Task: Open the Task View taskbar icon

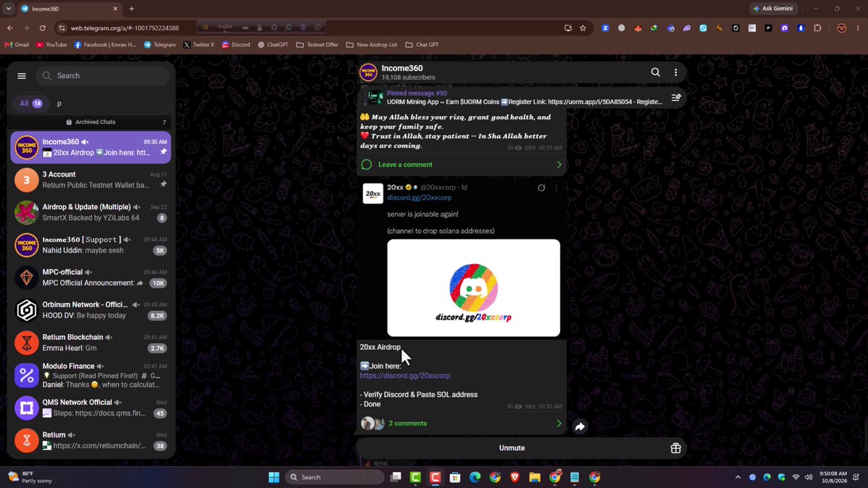Action: [x=396, y=477]
